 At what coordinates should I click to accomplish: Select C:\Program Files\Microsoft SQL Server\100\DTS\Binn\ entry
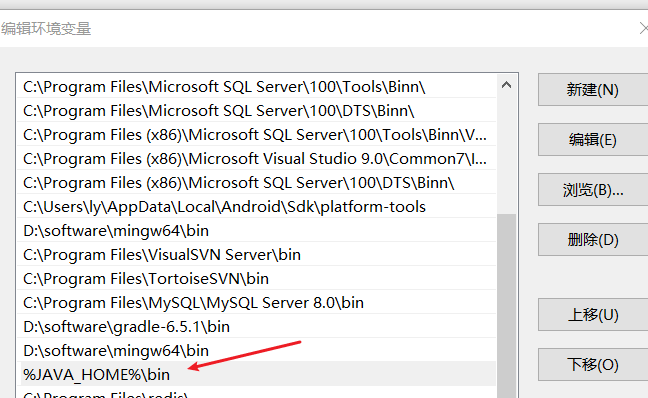(257, 111)
